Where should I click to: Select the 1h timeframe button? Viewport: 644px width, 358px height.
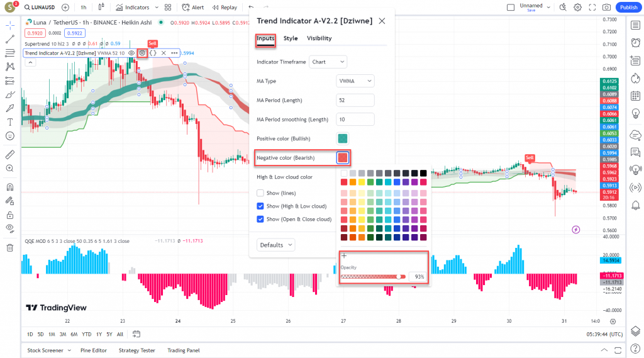[x=84, y=8]
